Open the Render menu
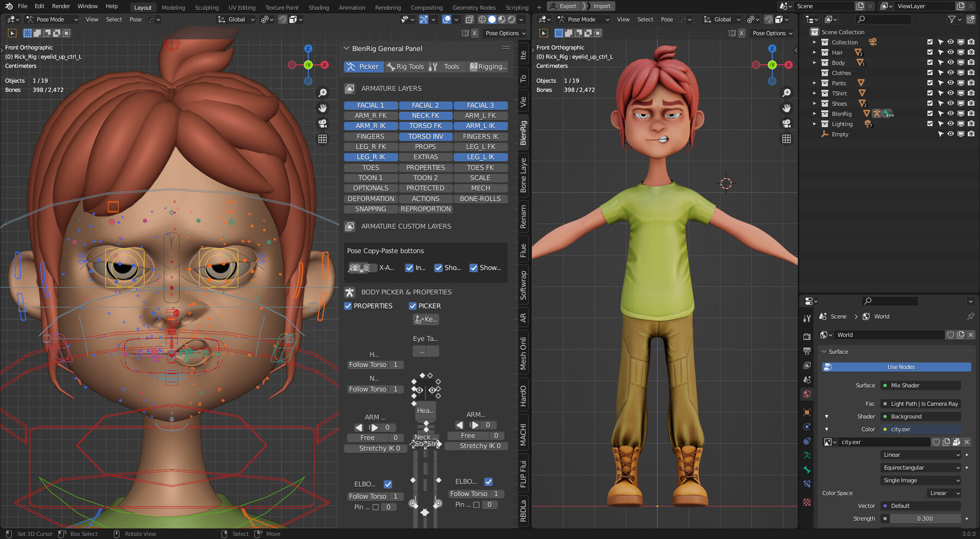 pyautogui.click(x=61, y=6)
